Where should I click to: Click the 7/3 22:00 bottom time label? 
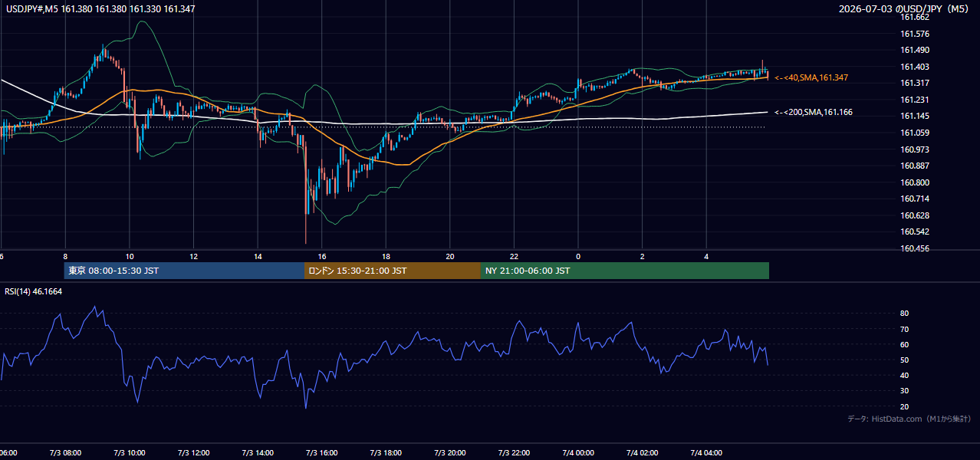(x=514, y=452)
